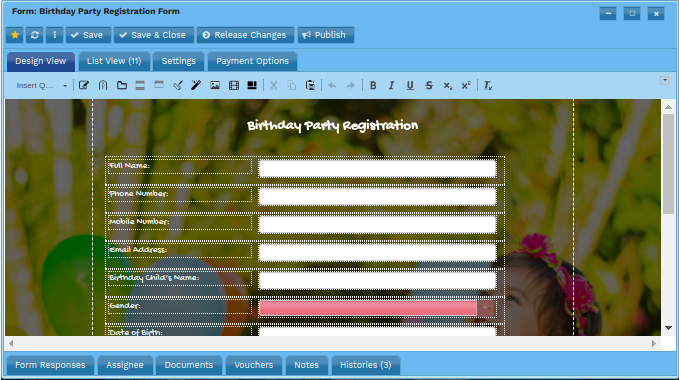The height and width of the screenshot is (380, 679).
Task: Toggle subscript formatting
Action: point(448,86)
